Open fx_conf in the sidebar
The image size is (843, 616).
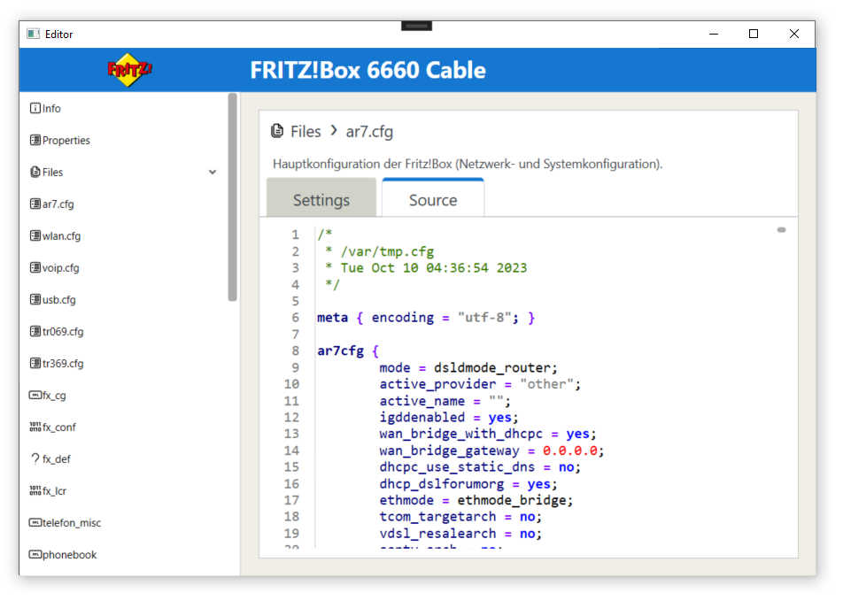pyautogui.click(x=59, y=427)
